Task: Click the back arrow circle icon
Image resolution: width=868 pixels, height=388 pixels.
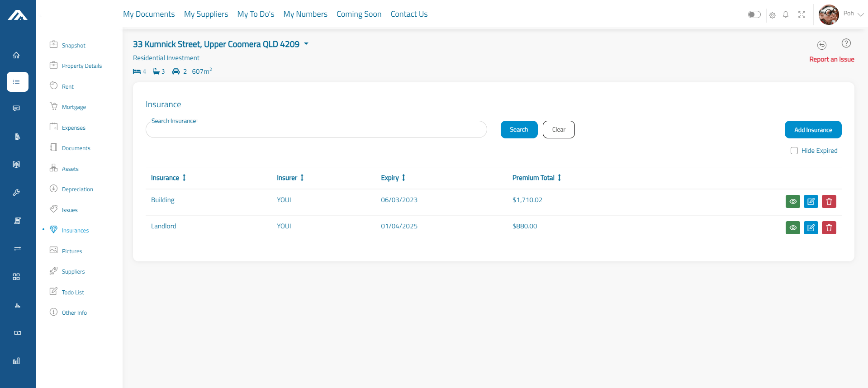Action: 821,45
